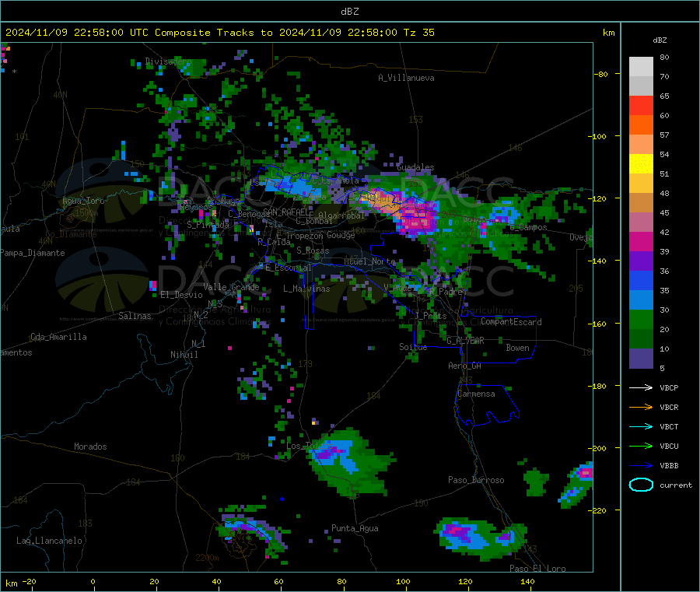
Task: Click the 'Morados' place label
Action: (x=90, y=447)
